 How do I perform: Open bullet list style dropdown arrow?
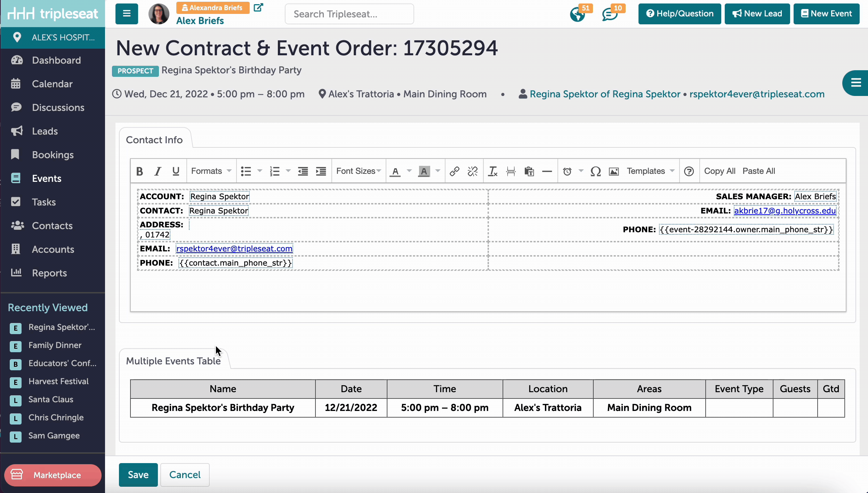260,171
